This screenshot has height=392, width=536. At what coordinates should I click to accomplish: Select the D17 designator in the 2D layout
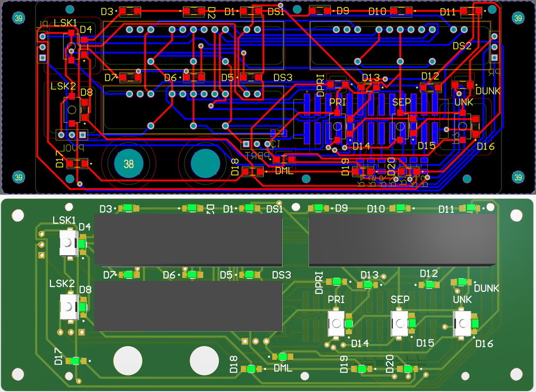pos(60,159)
